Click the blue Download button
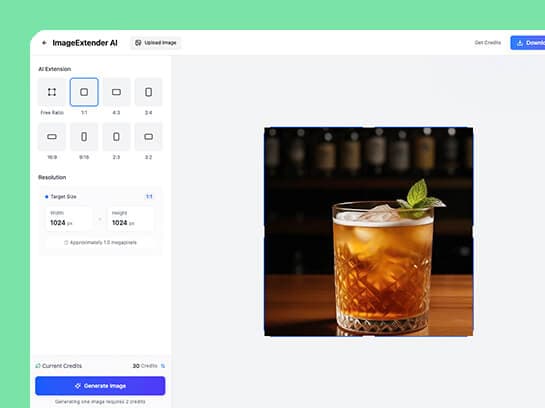 click(528, 43)
